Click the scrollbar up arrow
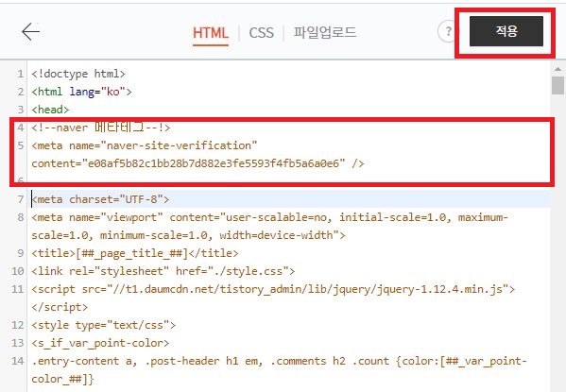566x392 pixels. click(557, 69)
